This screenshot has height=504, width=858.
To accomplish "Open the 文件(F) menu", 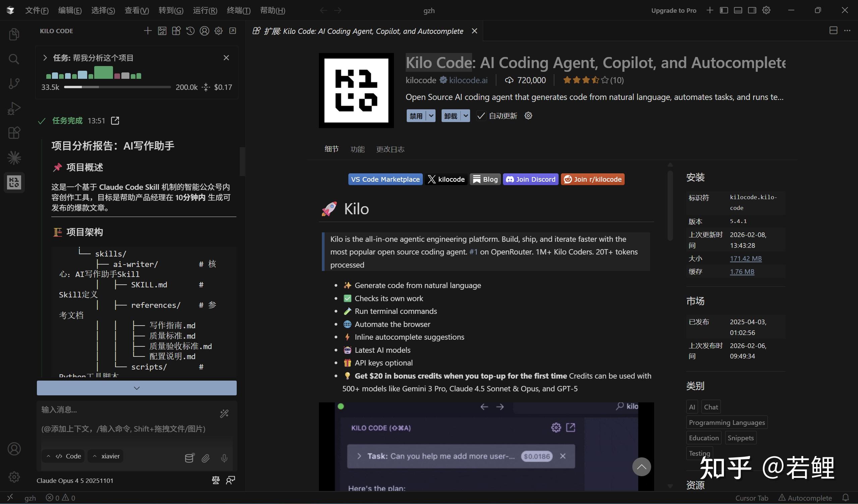I will [37, 10].
